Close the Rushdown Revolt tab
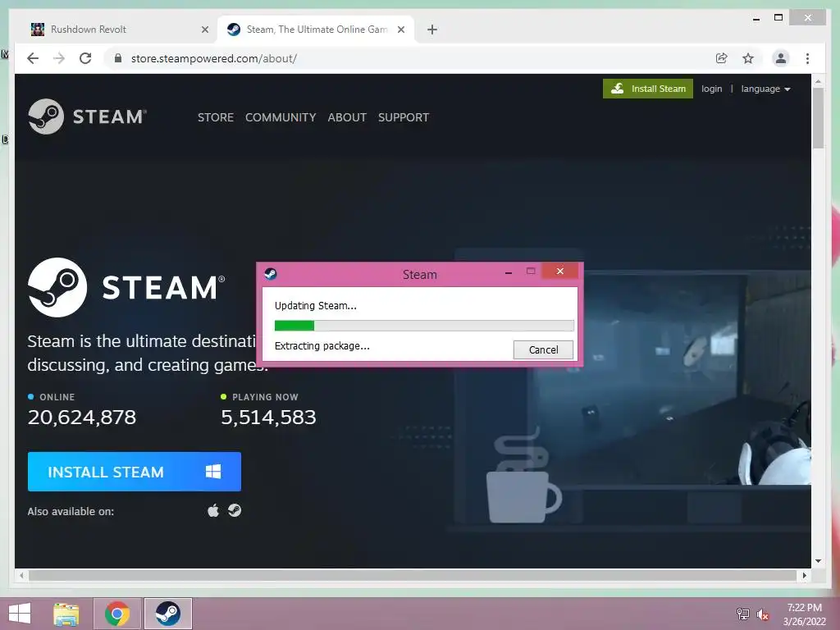 pyautogui.click(x=204, y=30)
